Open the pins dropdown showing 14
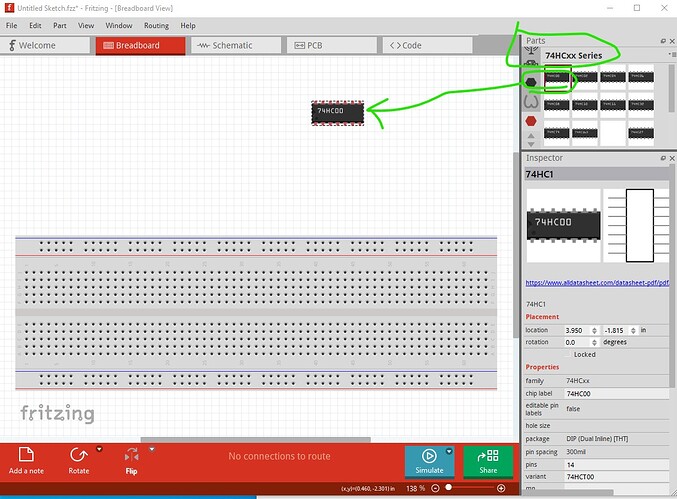The image size is (677, 499). point(617,465)
